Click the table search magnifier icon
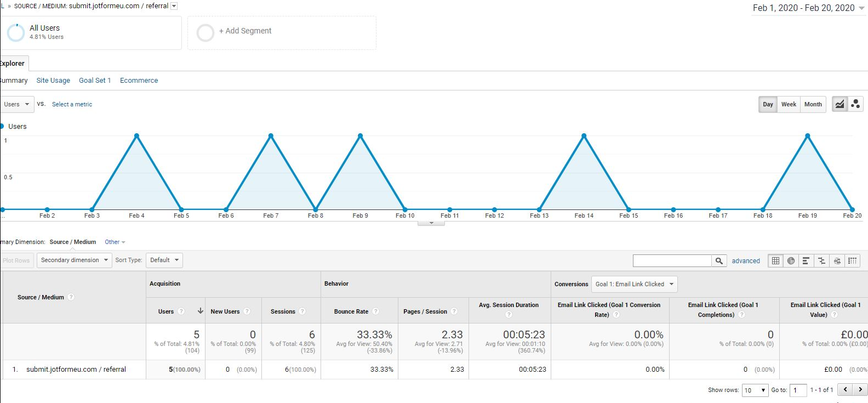 [719, 261]
